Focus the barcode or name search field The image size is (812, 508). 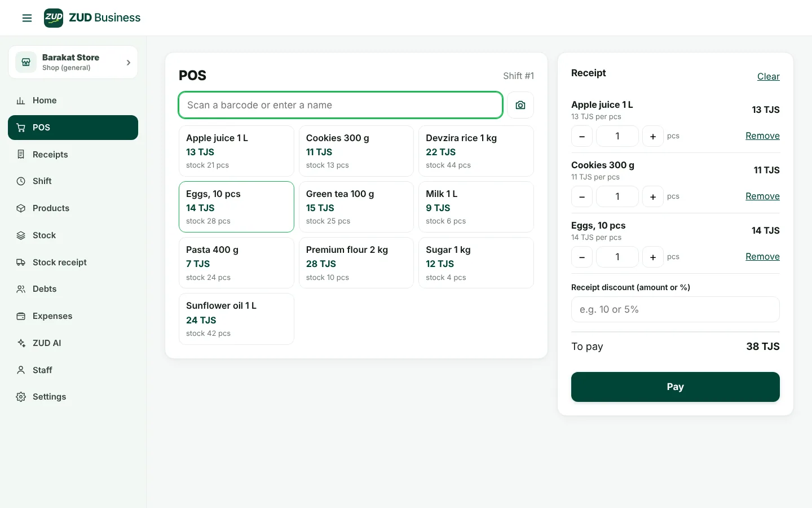[x=341, y=105]
